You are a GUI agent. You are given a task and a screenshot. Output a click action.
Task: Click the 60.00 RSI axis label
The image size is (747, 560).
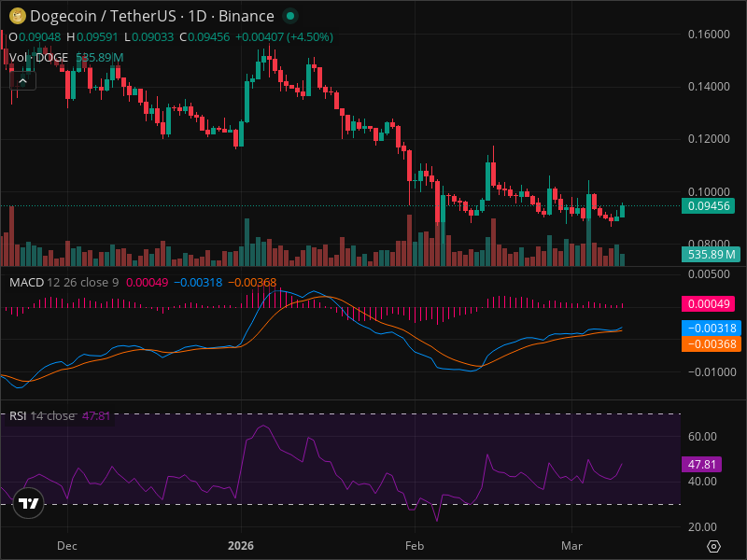coord(702,437)
